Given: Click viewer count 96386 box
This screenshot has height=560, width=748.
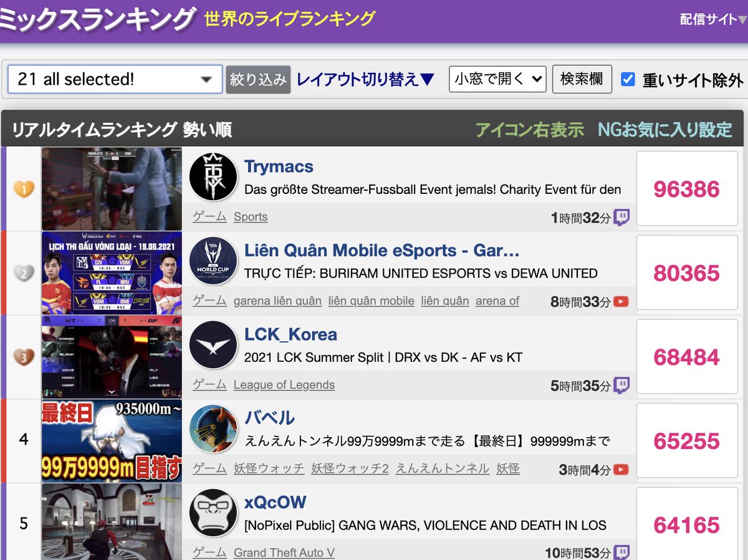Looking at the screenshot, I should tap(687, 189).
